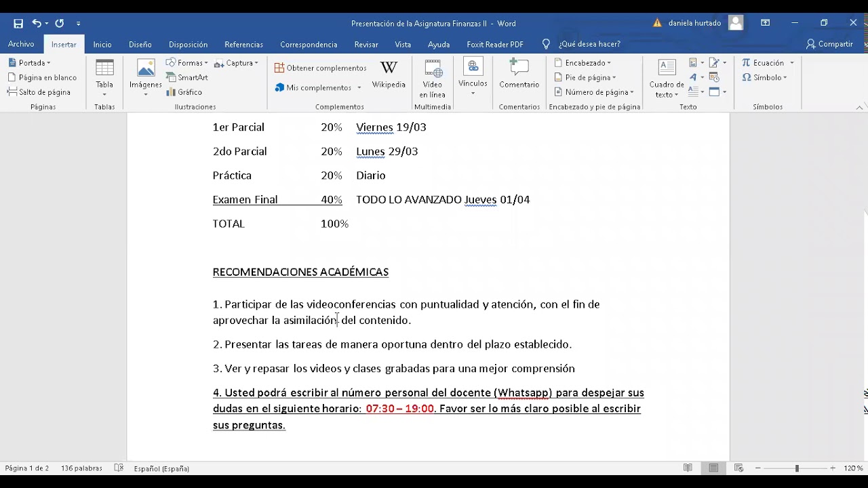This screenshot has height=488, width=868.
Task: Switch to Read Mode view icon
Action: pyautogui.click(x=688, y=468)
